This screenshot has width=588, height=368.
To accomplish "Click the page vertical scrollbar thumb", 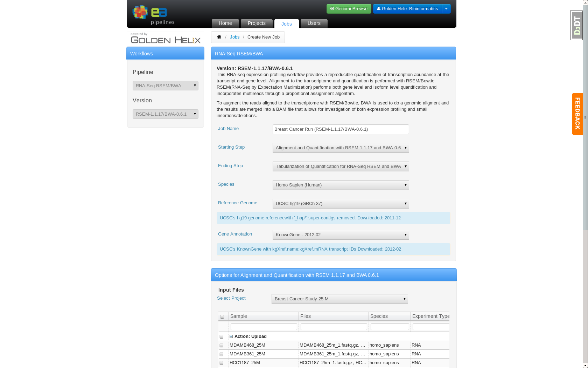I will point(585,117).
